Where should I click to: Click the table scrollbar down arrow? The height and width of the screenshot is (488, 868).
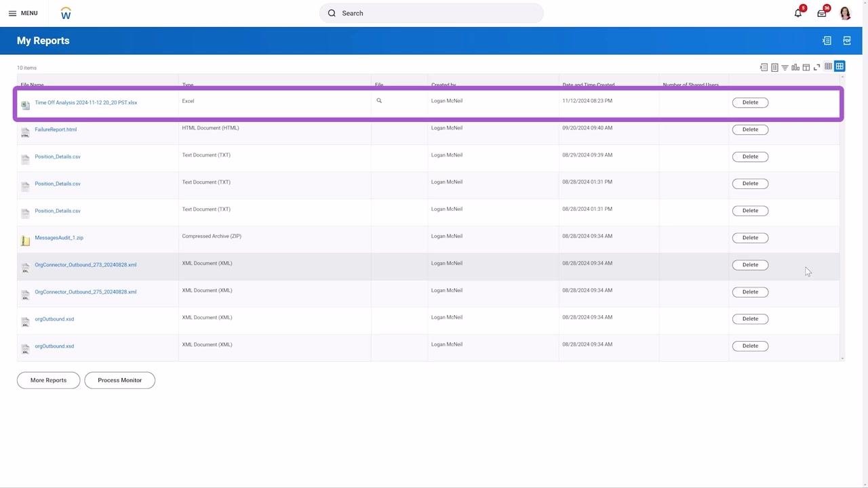pyautogui.click(x=842, y=359)
